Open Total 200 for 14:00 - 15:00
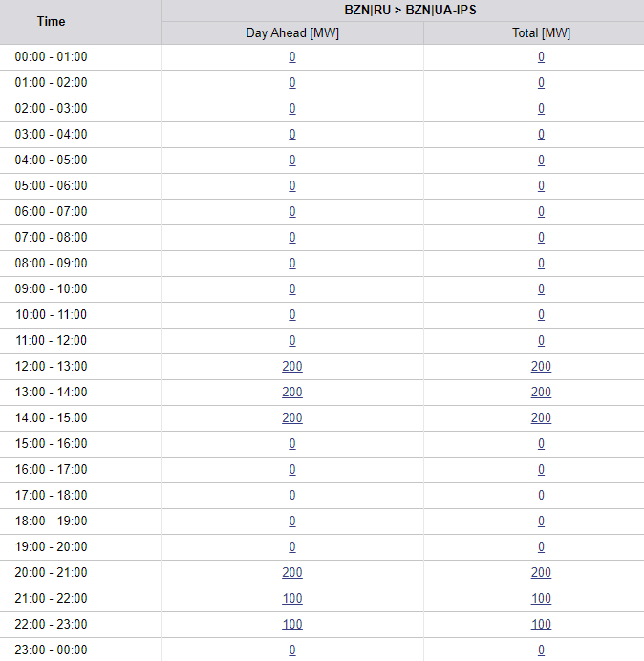Viewport: 644px width, 661px height. pos(541,418)
